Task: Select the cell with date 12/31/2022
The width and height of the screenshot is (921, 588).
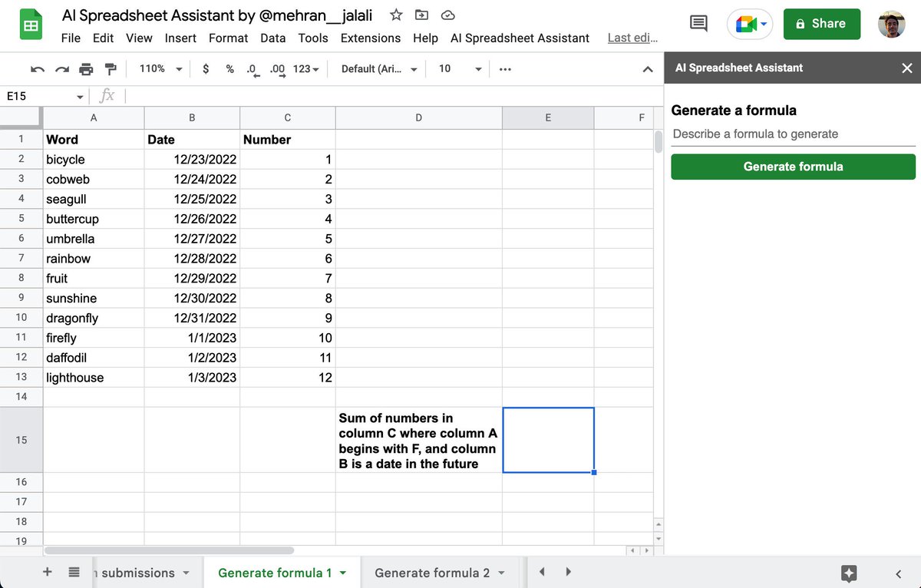Action: pos(192,318)
